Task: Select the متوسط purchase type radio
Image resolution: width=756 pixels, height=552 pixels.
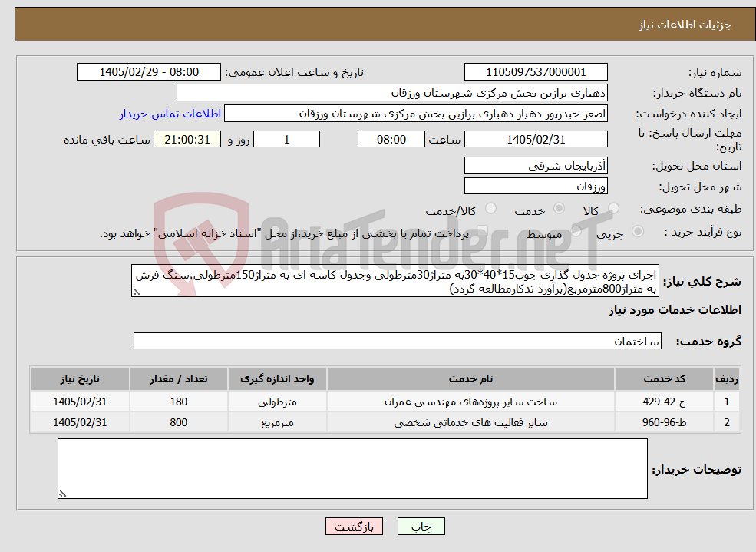Action: coord(576,231)
